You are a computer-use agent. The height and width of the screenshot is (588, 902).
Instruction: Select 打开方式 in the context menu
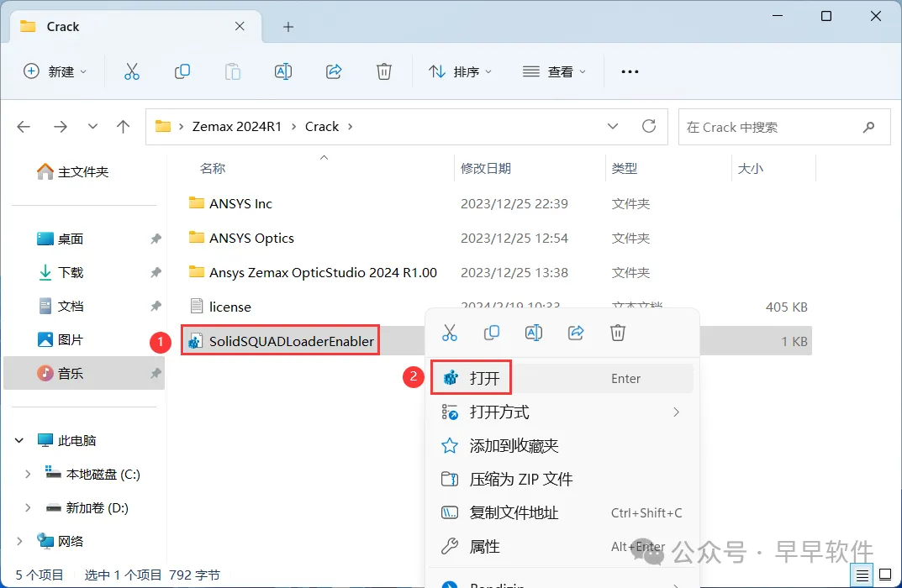(562, 412)
